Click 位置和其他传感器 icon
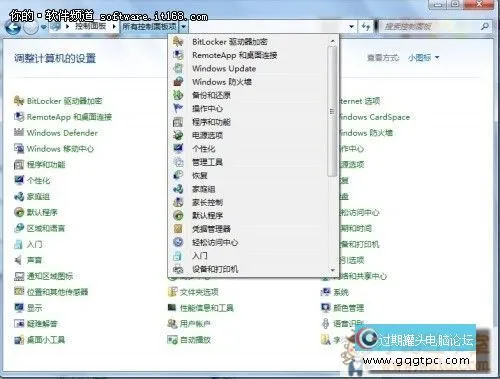 point(19,292)
